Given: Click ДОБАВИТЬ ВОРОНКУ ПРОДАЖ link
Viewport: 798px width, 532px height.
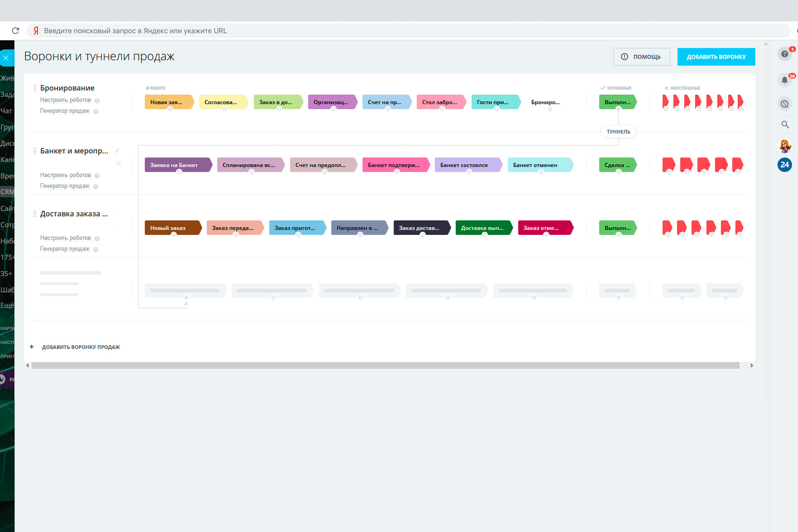Looking at the screenshot, I should point(81,347).
